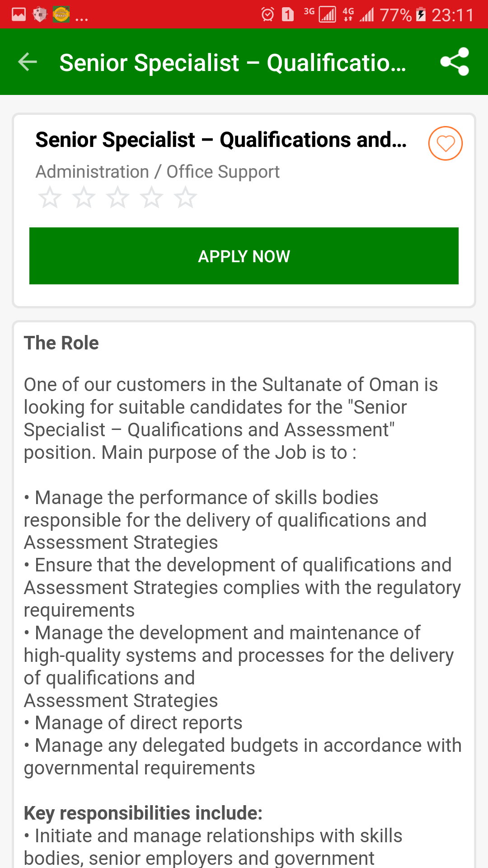The image size is (488, 868).
Task: Tap the header title Senior Specialist
Action: 233,62
